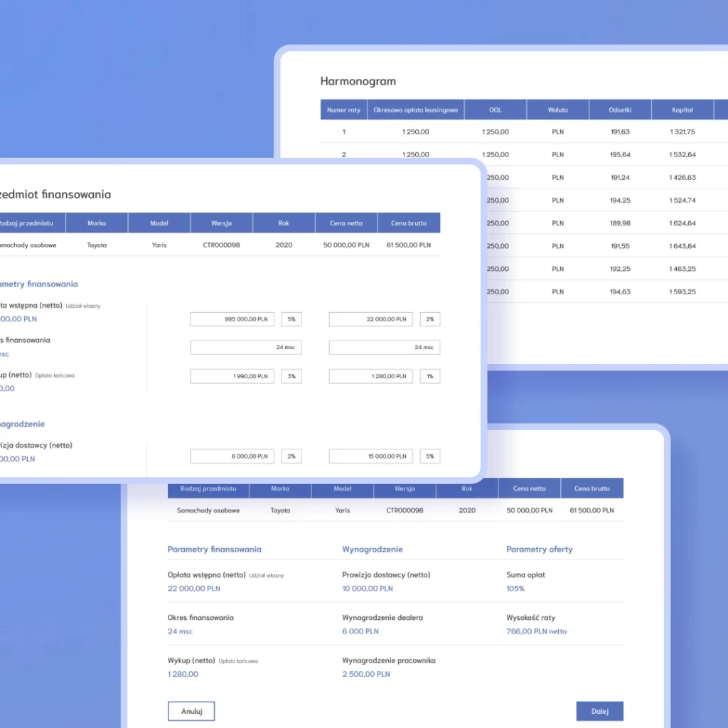Click the Anuluj button
This screenshot has width=728, height=728.
[191, 711]
